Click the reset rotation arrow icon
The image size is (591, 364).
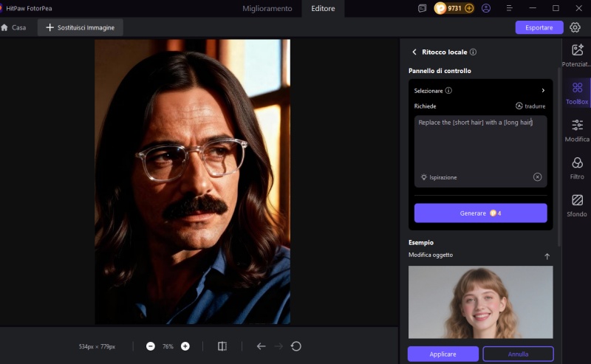pos(296,346)
